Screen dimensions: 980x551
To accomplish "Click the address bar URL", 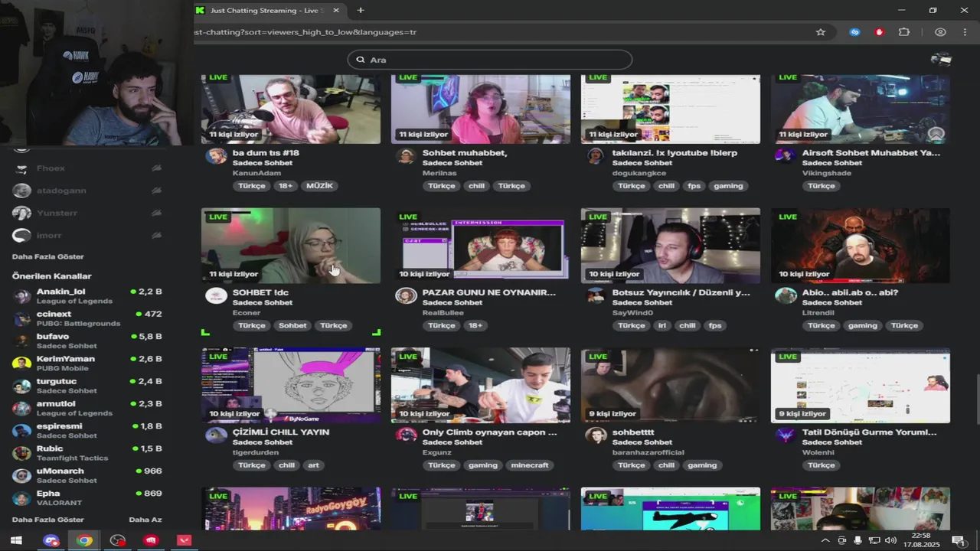I will pyautogui.click(x=305, y=32).
